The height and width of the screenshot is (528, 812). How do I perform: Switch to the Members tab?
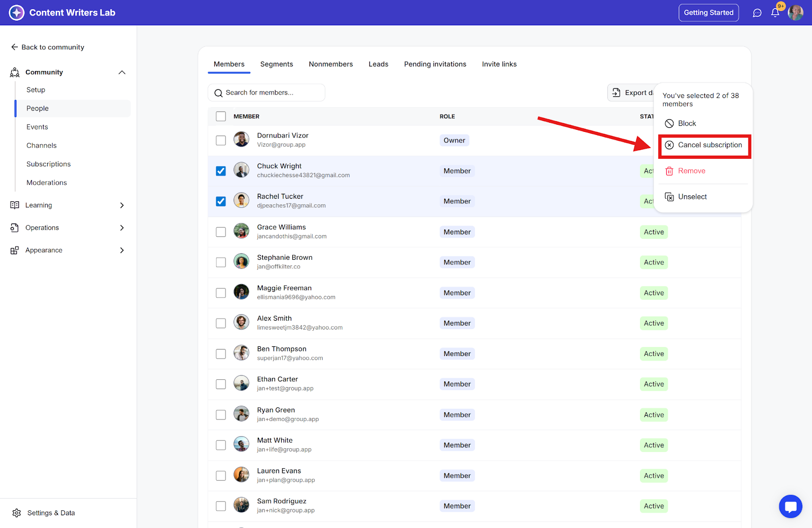tap(229, 64)
